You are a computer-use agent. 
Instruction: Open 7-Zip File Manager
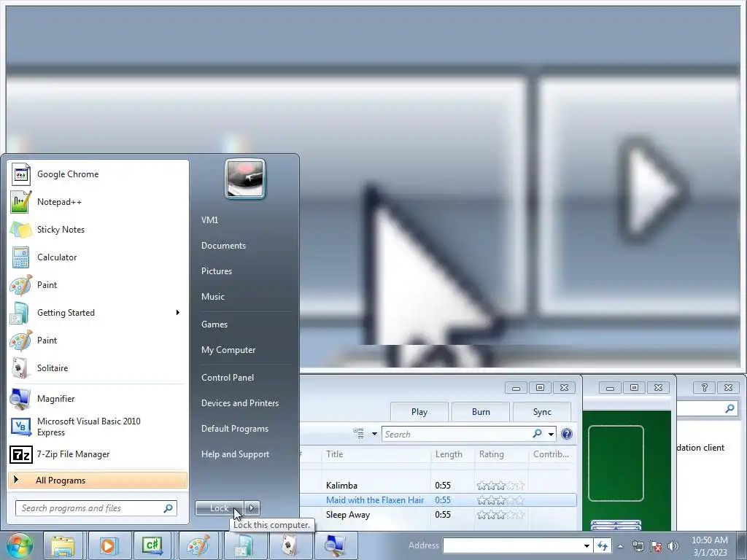[x=98, y=454]
